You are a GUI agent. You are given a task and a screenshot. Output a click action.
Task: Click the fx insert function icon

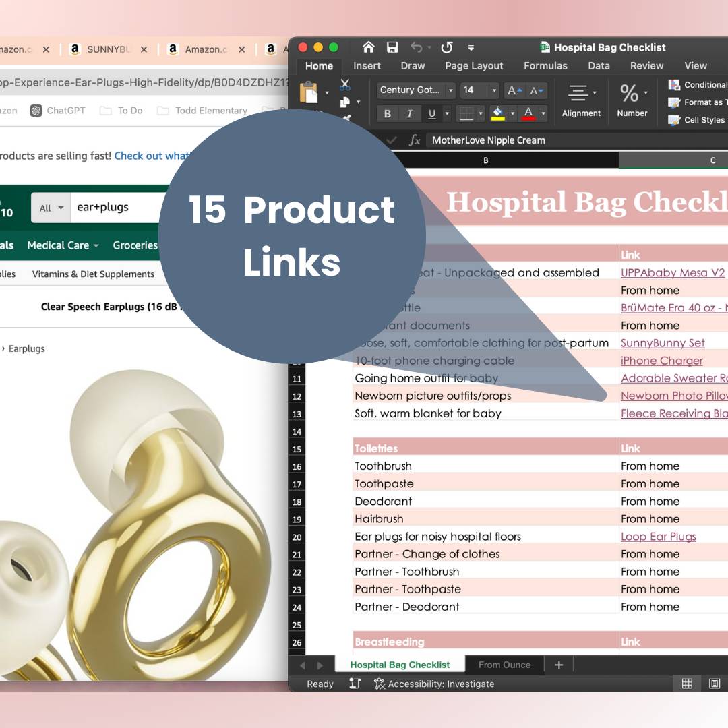pyautogui.click(x=415, y=140)
